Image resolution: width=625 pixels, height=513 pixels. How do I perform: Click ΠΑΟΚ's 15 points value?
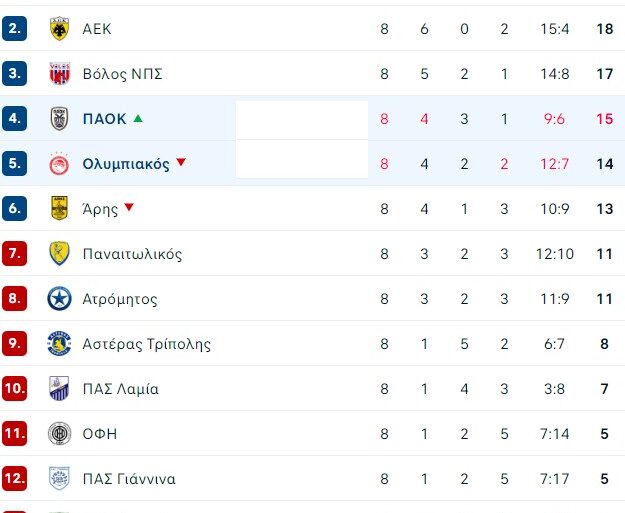(x=604, y=119)
